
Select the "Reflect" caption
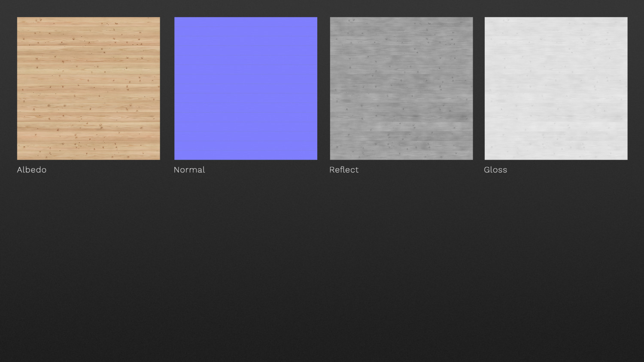click(x=344, y=170)
